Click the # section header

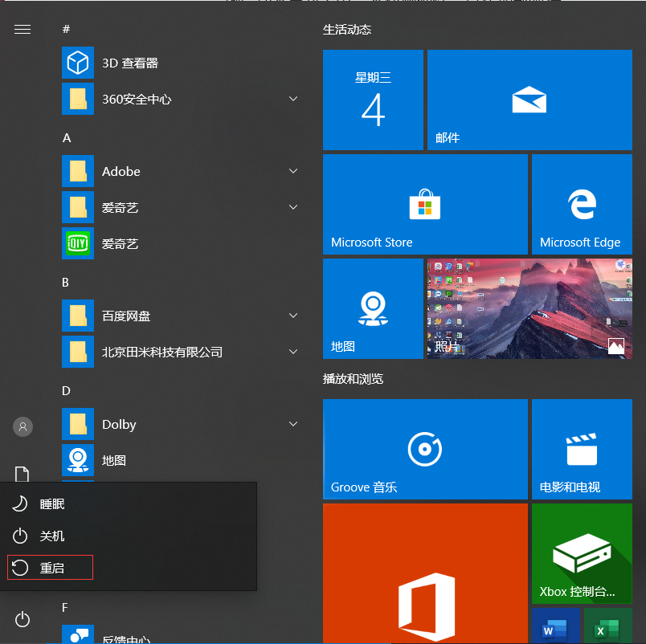coord(66,29)
